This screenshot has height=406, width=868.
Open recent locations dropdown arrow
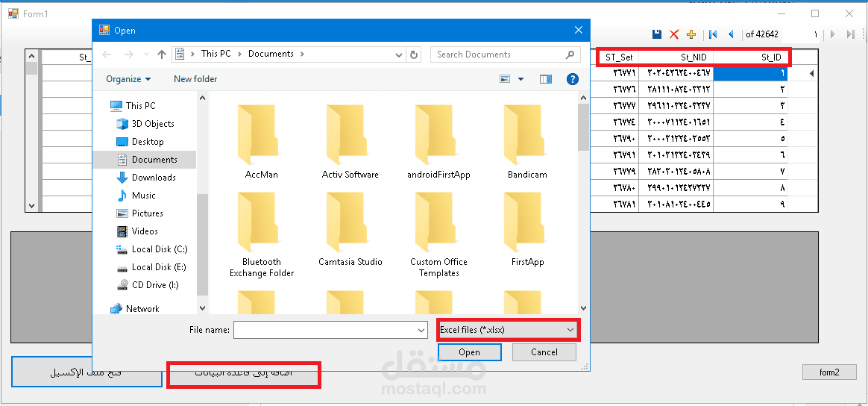click(x=146, y=54)
